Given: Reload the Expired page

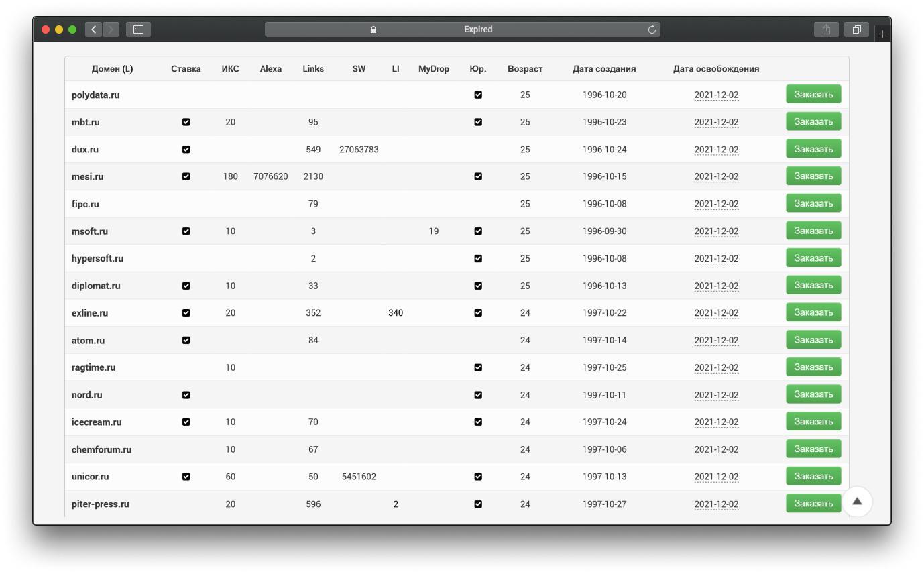Looking at the screenshot, I should click(651, 30).
